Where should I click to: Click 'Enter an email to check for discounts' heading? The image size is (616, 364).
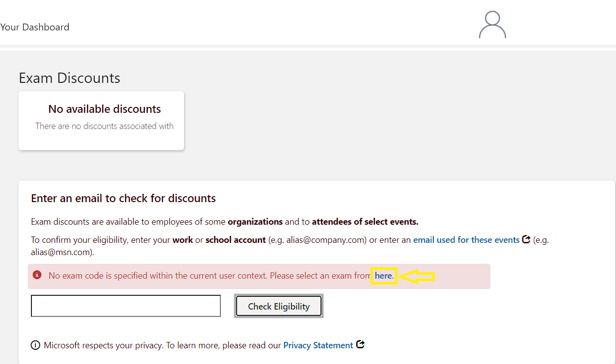point(123,198)
